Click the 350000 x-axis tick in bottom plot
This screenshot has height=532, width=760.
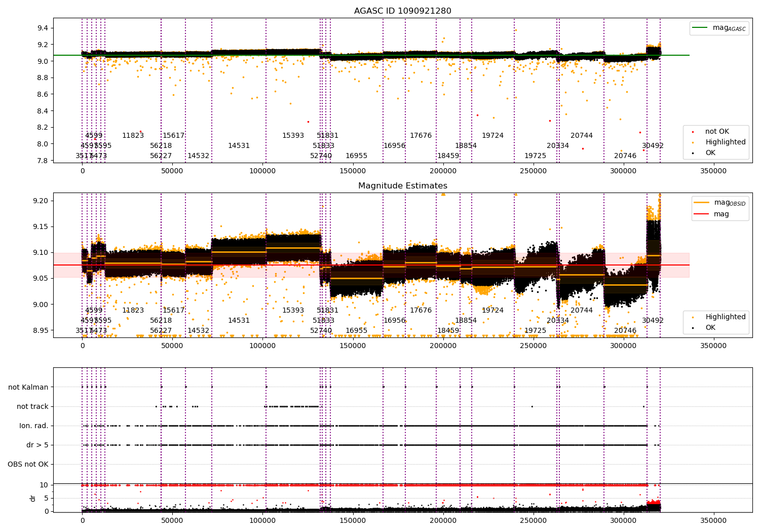click(713, 520)
